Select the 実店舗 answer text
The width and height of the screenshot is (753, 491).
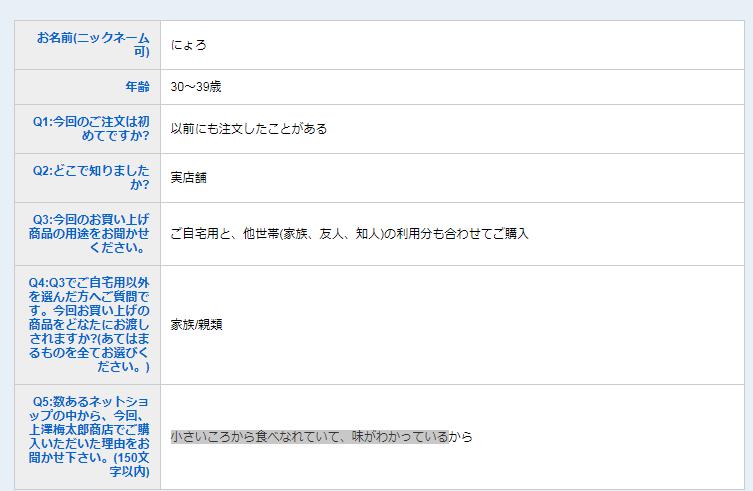coord(188,178)
